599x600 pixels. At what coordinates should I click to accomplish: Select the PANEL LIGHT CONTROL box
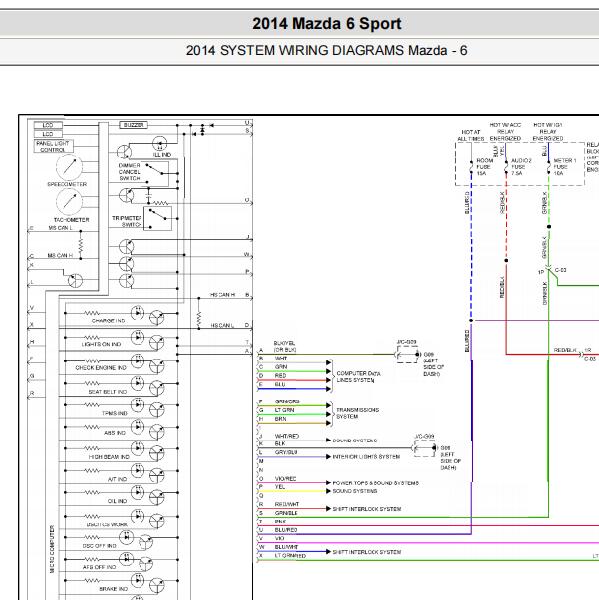pos(53,146)
